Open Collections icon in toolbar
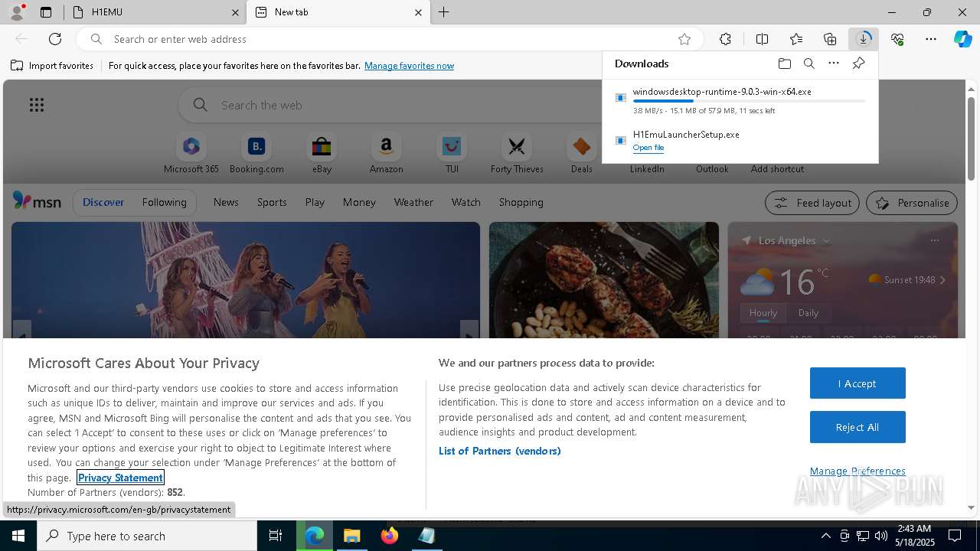980x551 pixels. (830, 39)
